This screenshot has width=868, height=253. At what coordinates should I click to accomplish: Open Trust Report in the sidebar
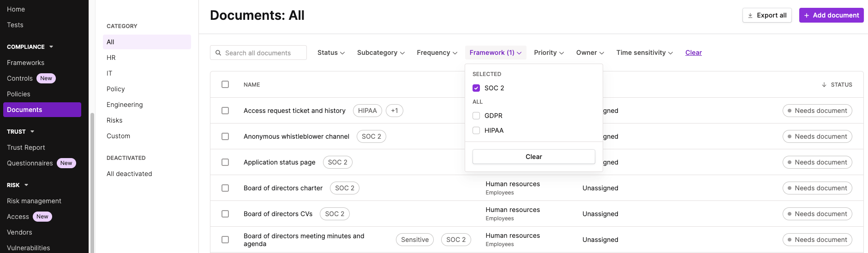click(26, 147)
